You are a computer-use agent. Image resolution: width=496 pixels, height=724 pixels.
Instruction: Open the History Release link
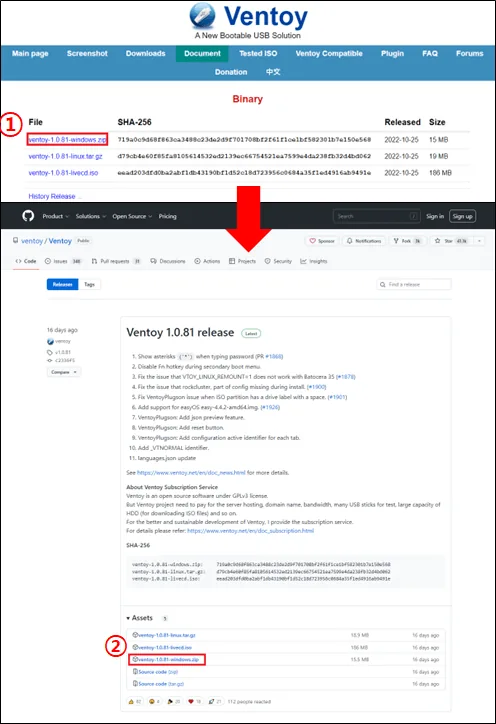(x=54, y=196)
